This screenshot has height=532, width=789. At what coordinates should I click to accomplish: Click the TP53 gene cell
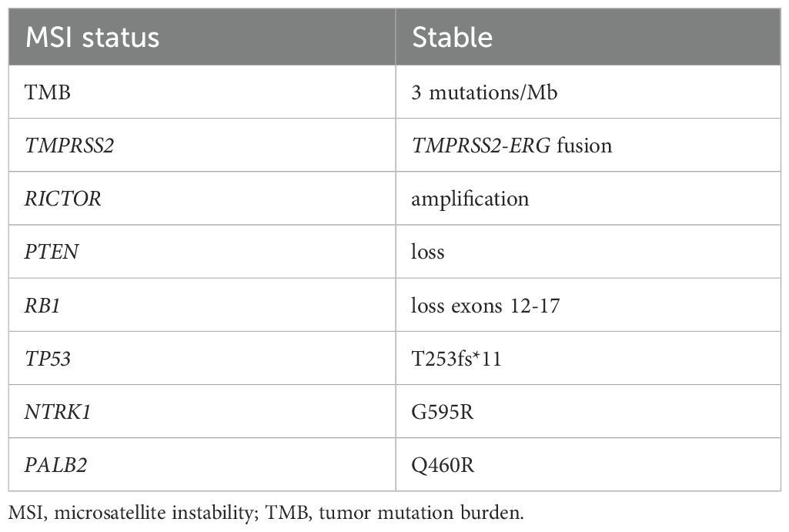[x=48, y=359]
